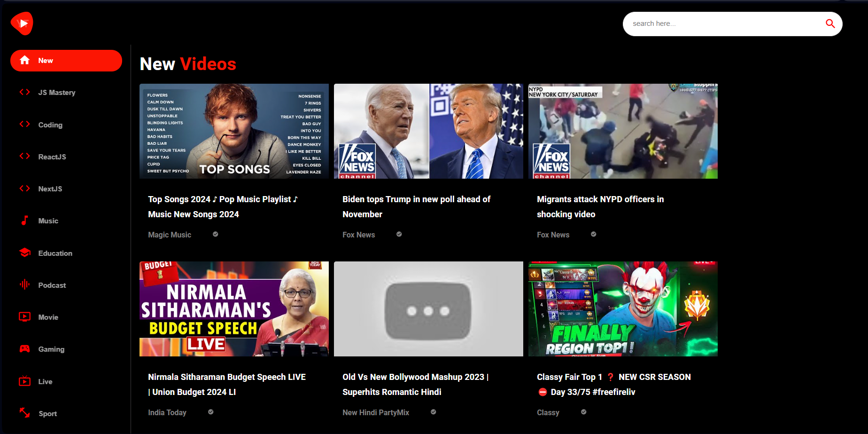Screen dimensions: 868x434
Task: Click verified badge beside Fox News under NYPD video
Action: [594, 234]
